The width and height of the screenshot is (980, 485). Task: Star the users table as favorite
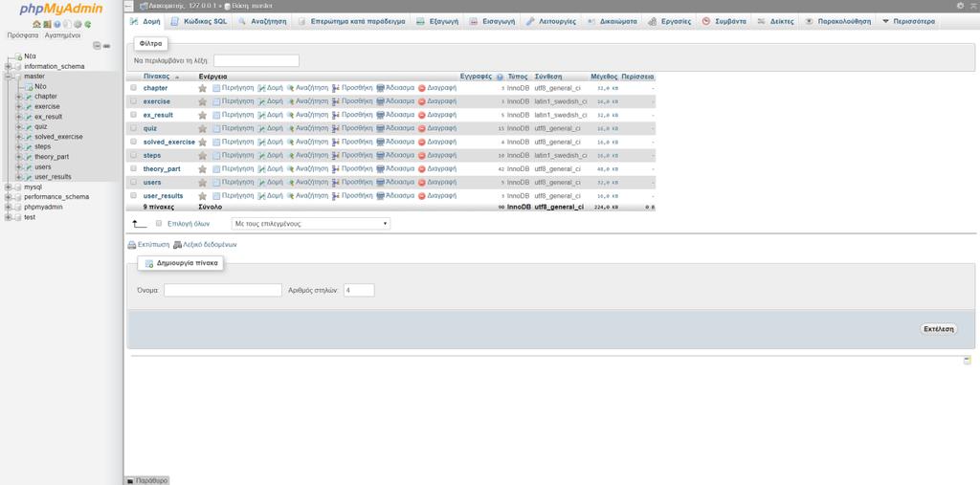[203, 183]
